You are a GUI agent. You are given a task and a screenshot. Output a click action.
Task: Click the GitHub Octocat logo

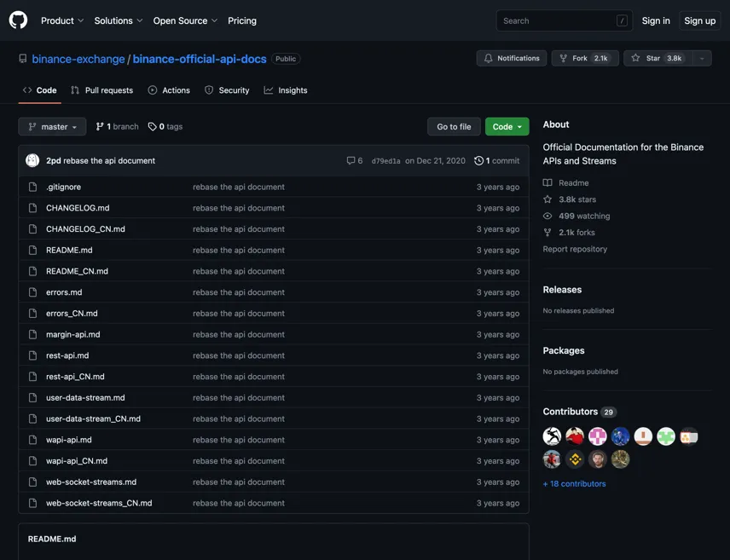[x=18, y=20]
